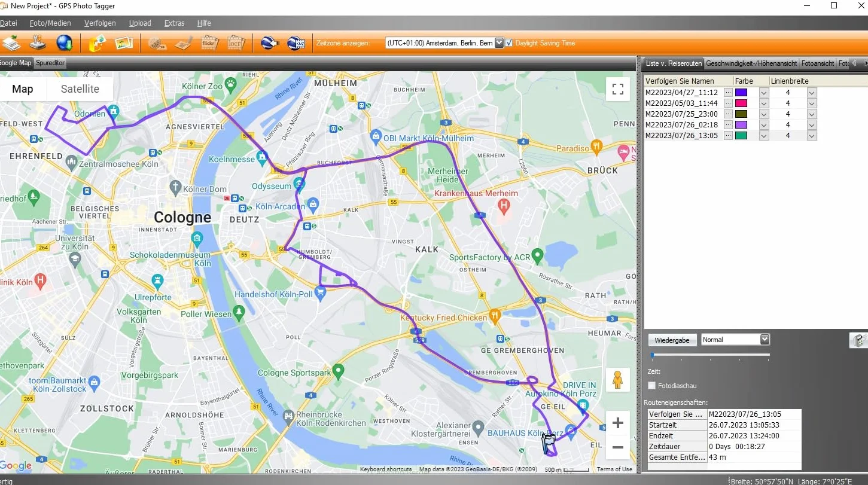Open color dropdown for M22023/04/27_11:12
This screenshot has width=868, height=485.
764,93
